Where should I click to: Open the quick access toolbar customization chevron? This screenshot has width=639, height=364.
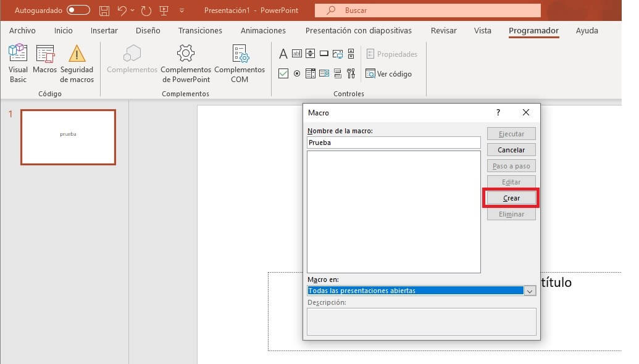click(x=181, y=10)
